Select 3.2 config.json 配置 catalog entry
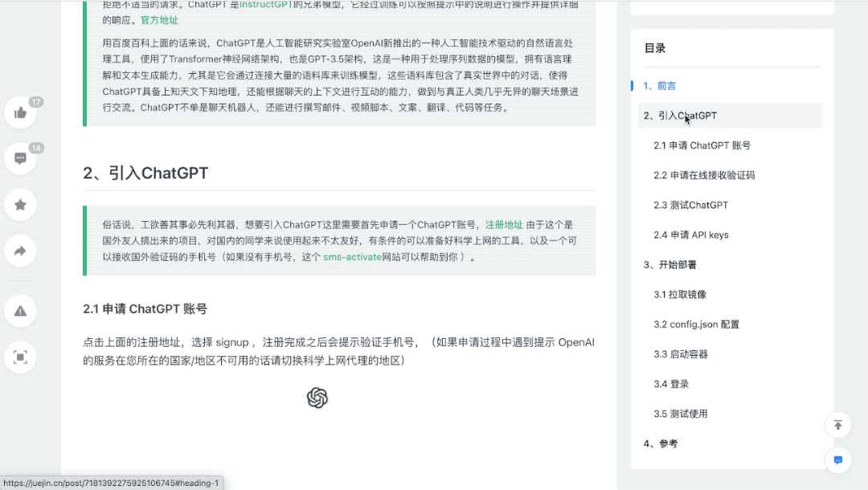868x490 pixels. coord(696,325)
